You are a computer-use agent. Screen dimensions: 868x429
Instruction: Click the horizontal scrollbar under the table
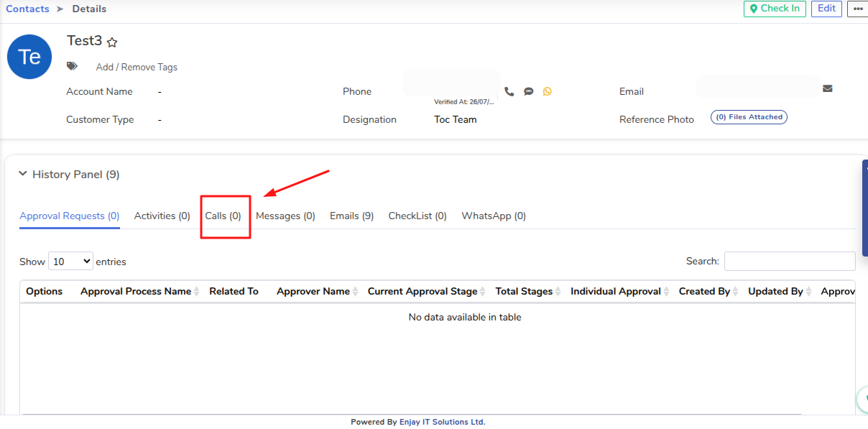pos(411,414)
